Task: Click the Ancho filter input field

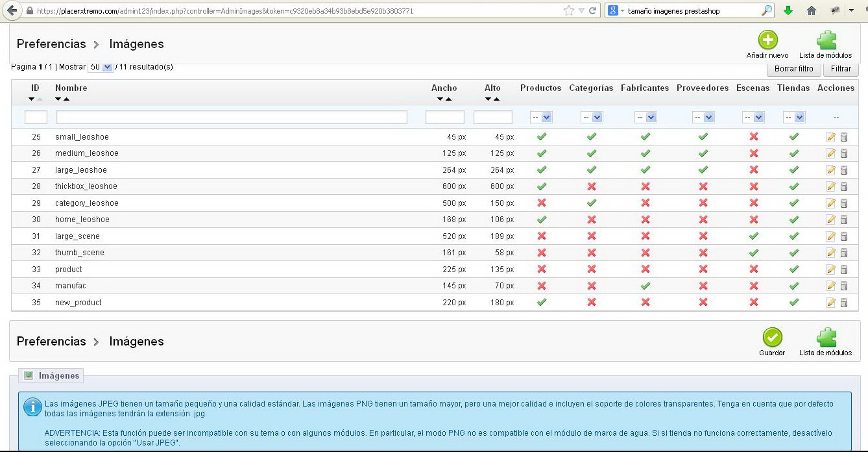Action: click(x=445, y=118)
